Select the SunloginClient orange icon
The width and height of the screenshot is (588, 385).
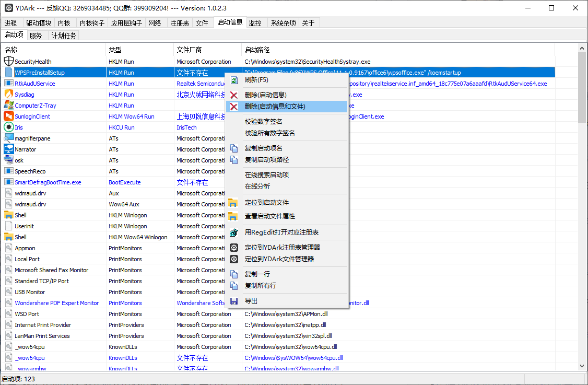pyautogui.click(x=9, y=116)
